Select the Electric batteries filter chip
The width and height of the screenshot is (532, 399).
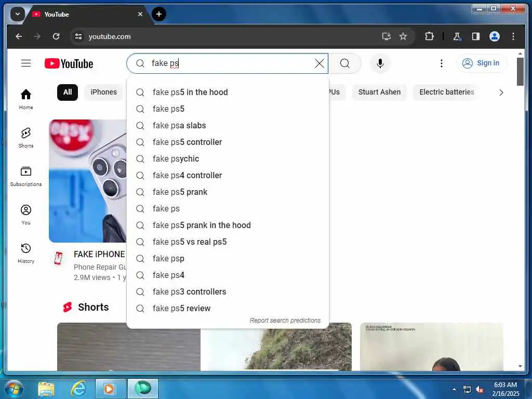(446, 92)
